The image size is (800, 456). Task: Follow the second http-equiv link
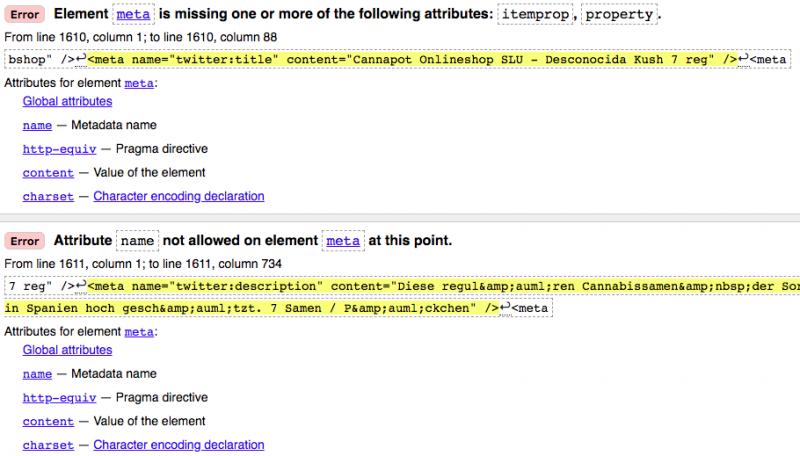59,397
